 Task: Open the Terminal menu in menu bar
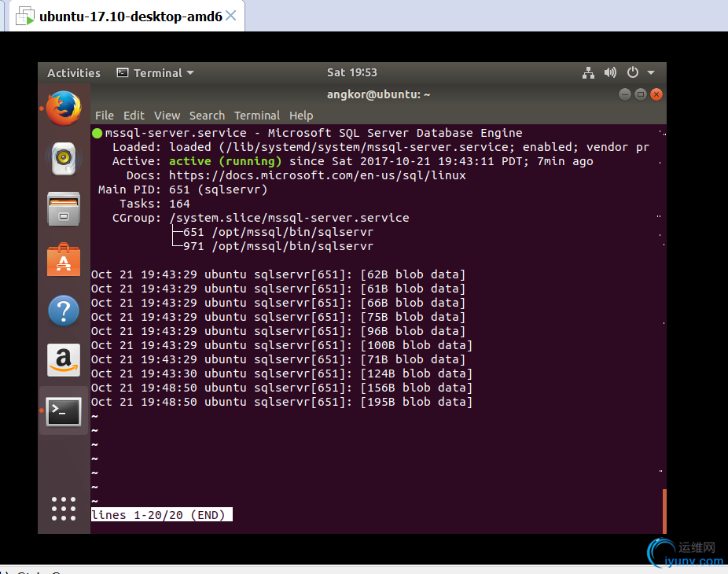click(x=257, y=116)
